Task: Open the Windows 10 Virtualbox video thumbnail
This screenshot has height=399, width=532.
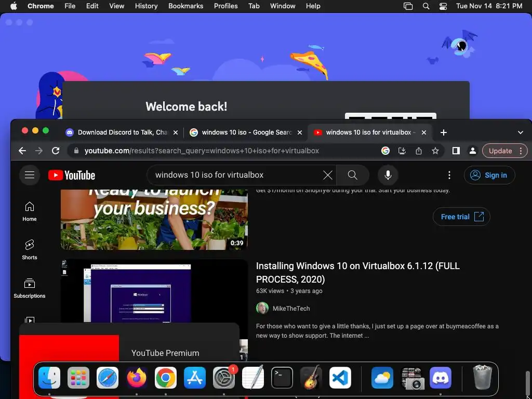Action: point(154,291)
